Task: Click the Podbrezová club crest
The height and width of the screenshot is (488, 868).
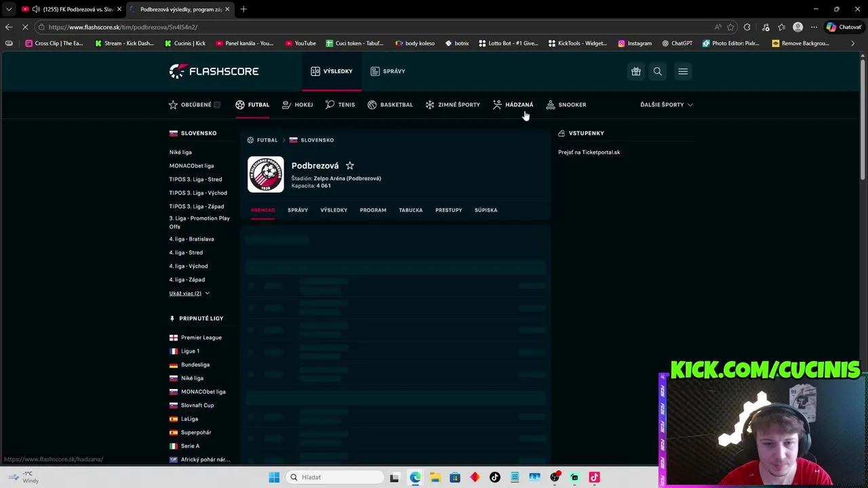Action: (266, 174)
